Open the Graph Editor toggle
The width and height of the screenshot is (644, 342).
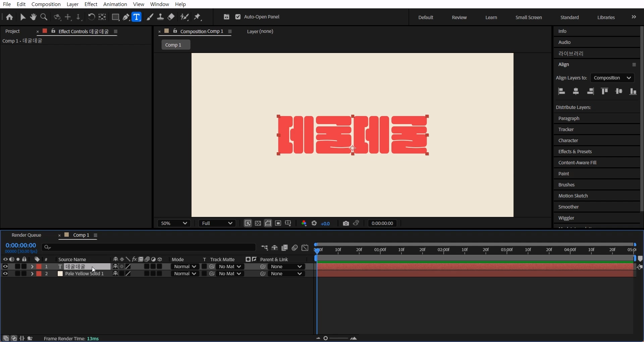(305, 248)
